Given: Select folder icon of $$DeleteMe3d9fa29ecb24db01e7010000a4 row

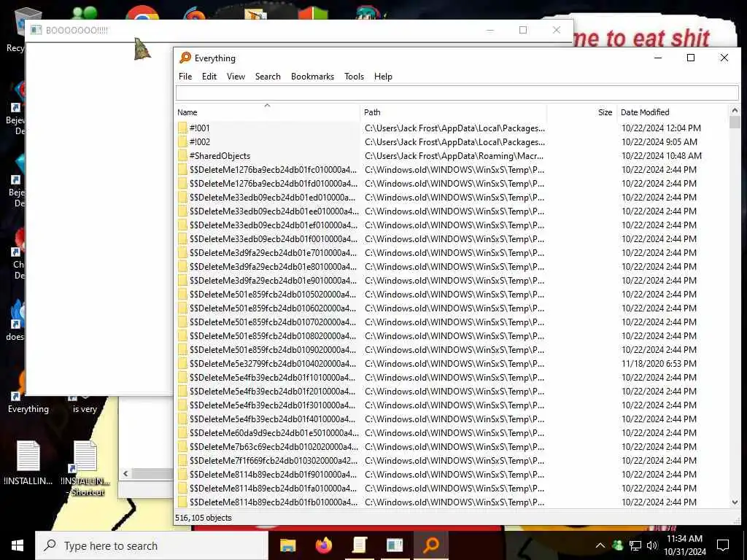Looking at the screenshot, I should click(182, 252).
